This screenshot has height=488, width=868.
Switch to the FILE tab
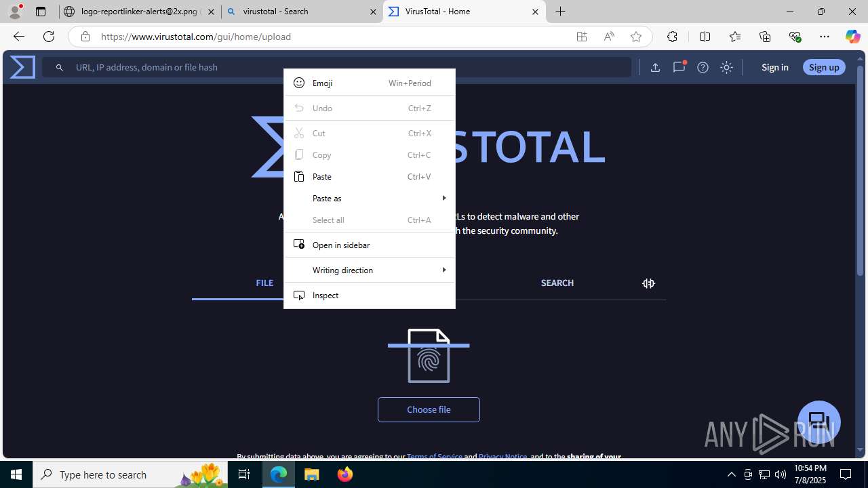coord(264,283)
